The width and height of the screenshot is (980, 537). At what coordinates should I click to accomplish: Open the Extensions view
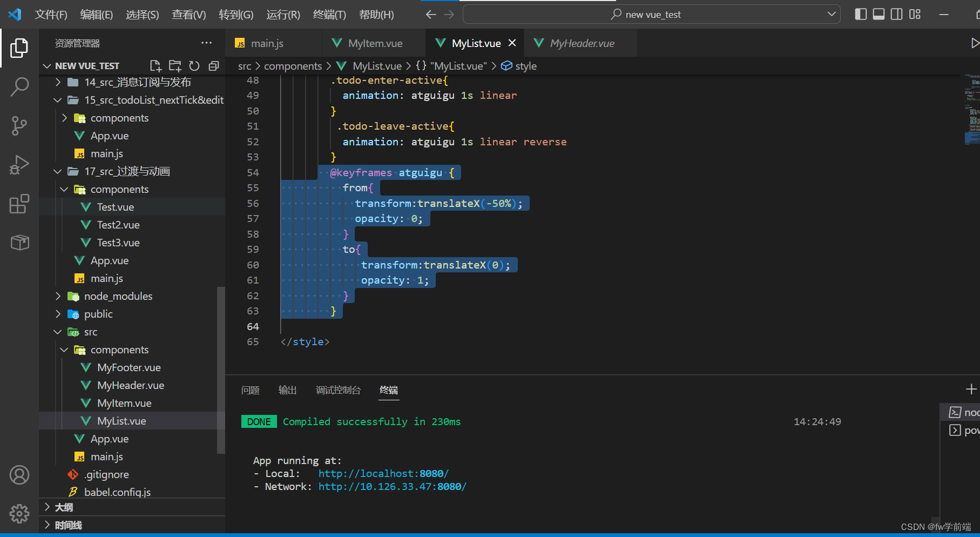coord(19,204)
